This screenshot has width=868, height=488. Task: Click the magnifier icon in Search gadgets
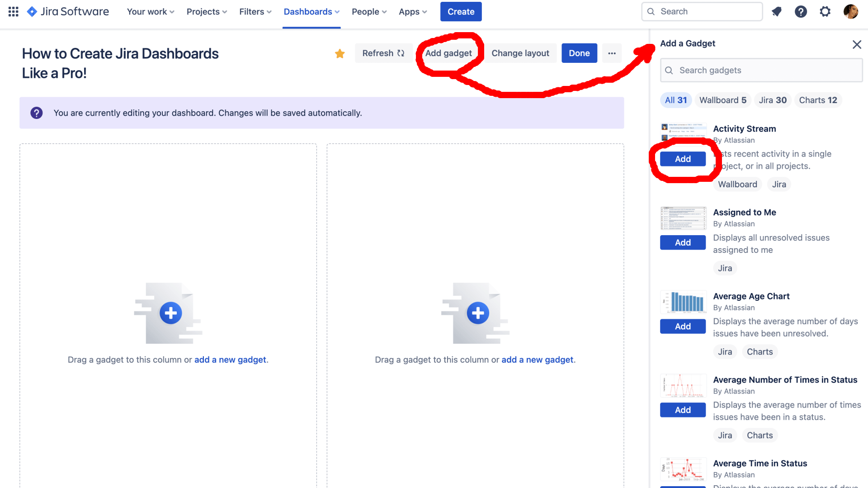tap(669, 71)
